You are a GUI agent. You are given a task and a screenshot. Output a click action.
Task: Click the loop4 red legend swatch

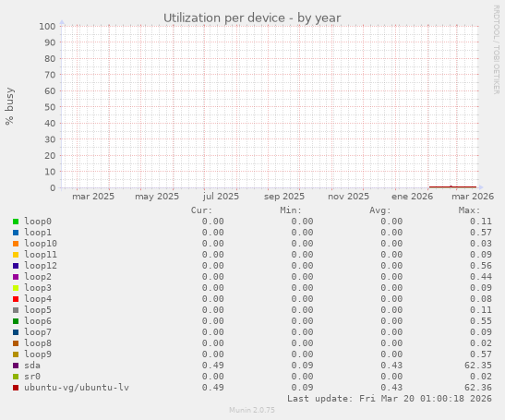click(x=16, y=299)
